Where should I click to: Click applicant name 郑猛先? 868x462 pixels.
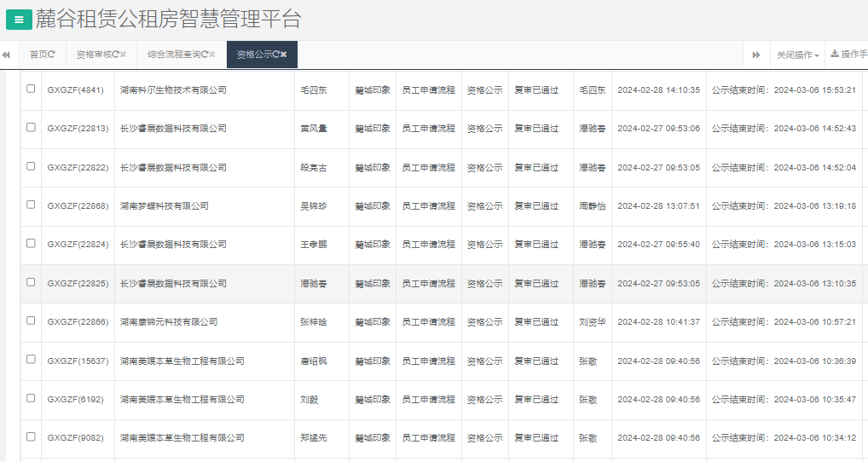tap(314, 438)
